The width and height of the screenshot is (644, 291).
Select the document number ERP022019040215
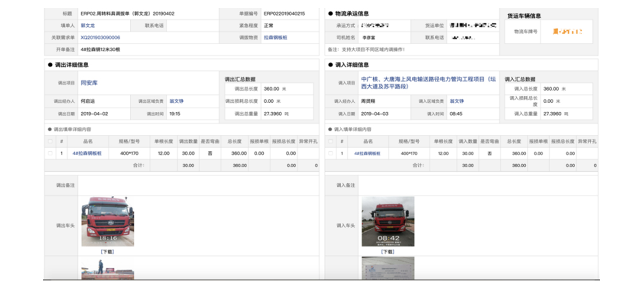[284, 14]
